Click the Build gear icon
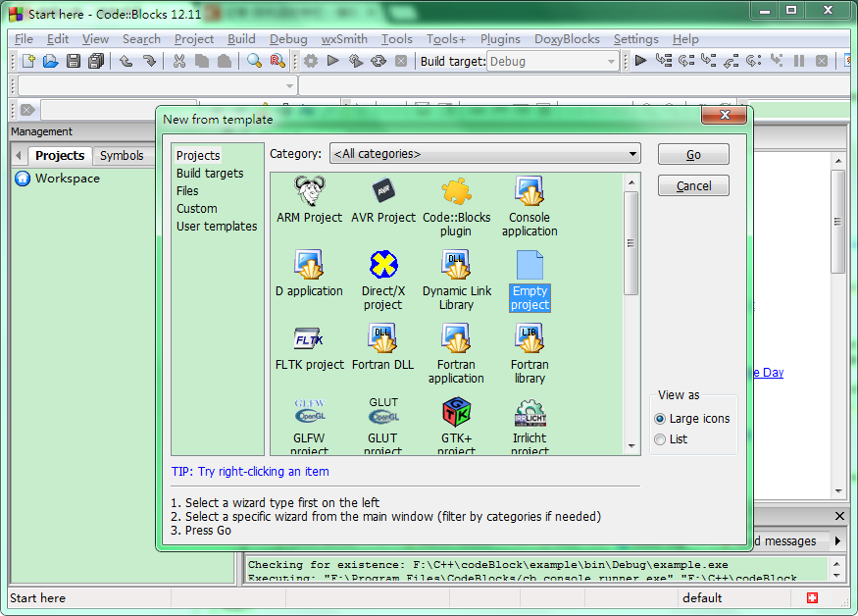The width and height of the screenshot is (858, 616). click(x=311, y=61)
